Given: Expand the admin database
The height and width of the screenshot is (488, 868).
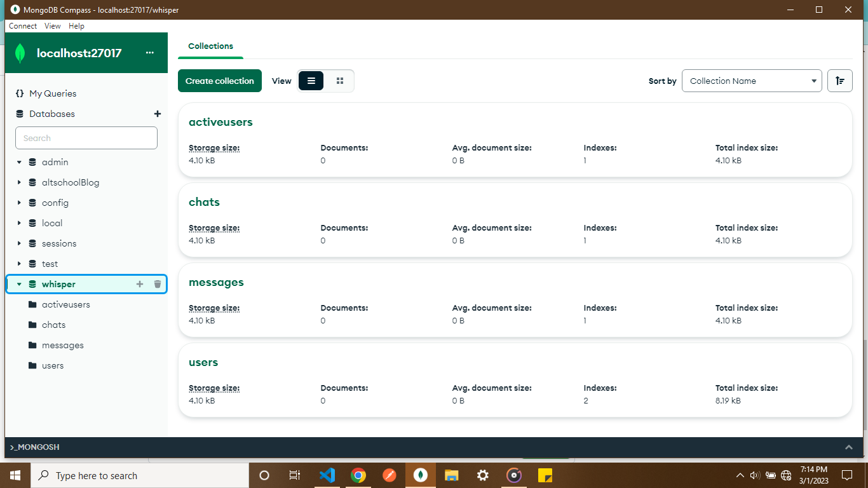Looking at the screenshot, I should click(x=18, y=162).
